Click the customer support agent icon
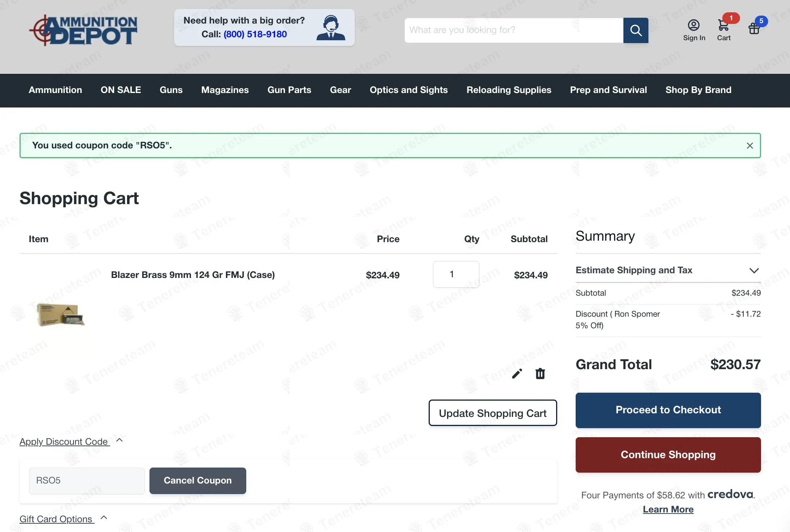Screen dimensions: 790x532 [331, 28]
